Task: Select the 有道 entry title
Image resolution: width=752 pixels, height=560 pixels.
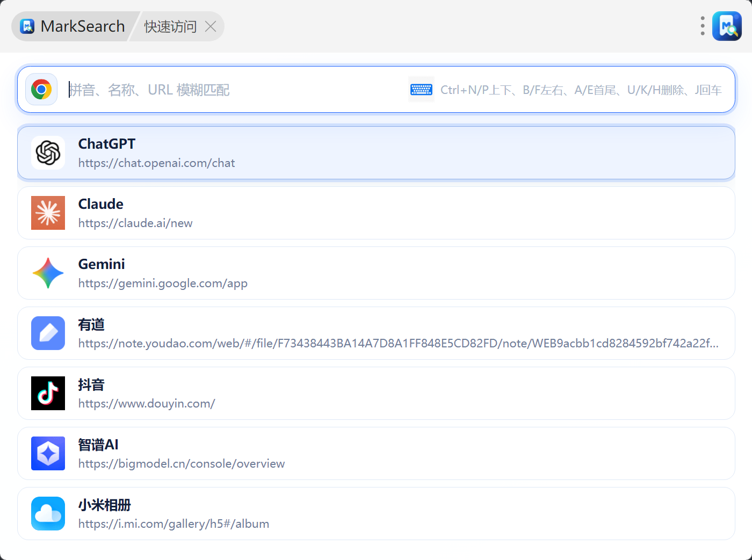Action: pos(91,324)
